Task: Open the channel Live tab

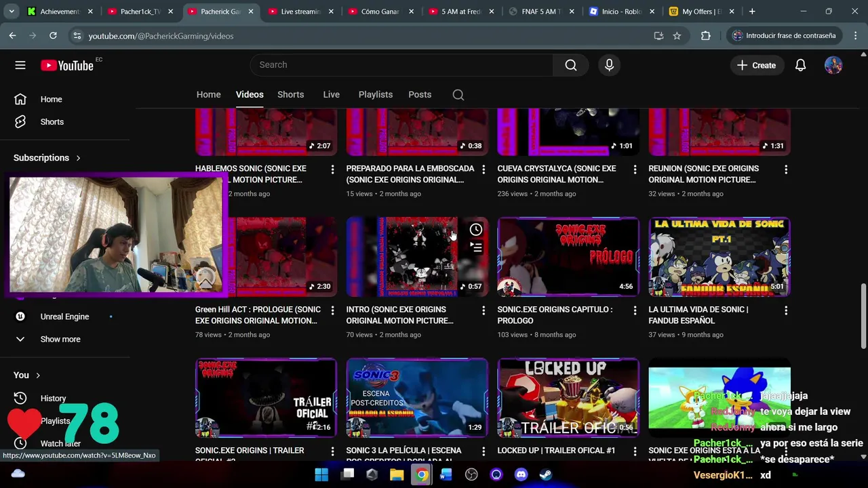Action: click(331, 94)
